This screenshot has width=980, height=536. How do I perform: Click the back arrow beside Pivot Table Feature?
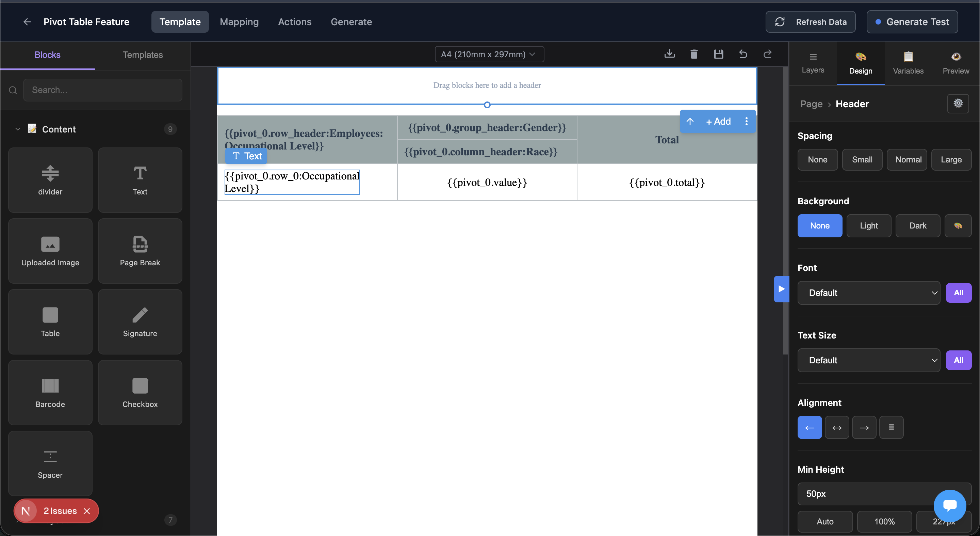(27, 22)
